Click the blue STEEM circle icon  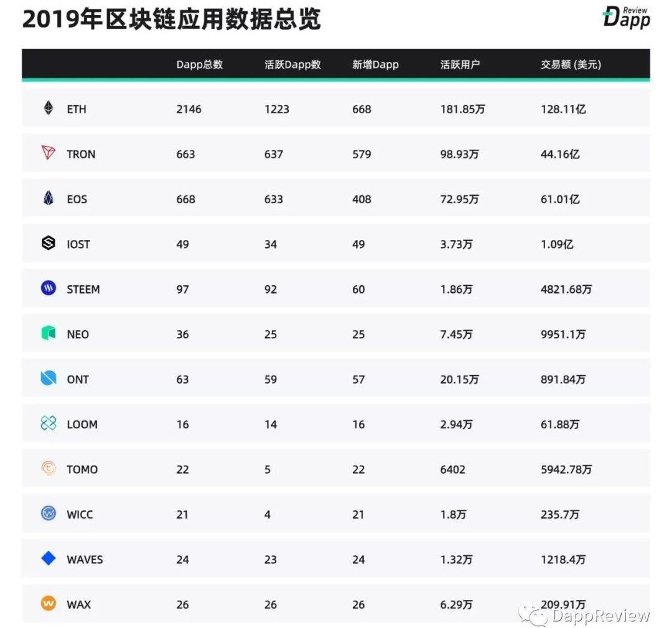pyautogui.click(x=49, y=288)
